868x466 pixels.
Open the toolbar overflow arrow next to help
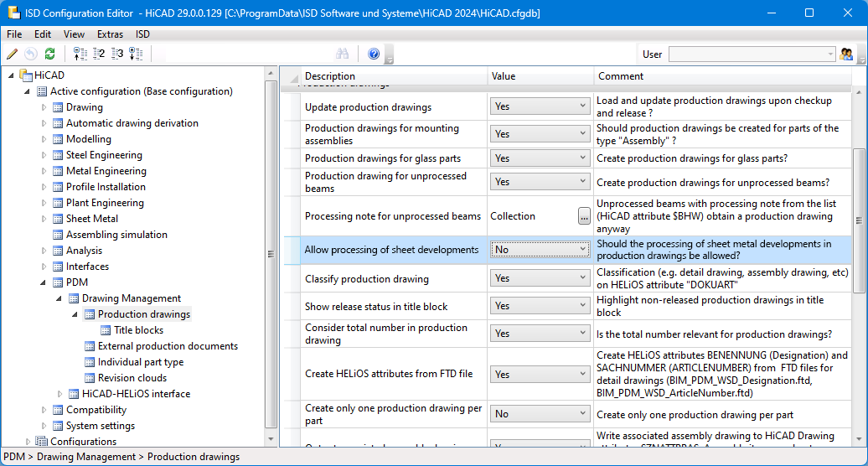[389, 55]
